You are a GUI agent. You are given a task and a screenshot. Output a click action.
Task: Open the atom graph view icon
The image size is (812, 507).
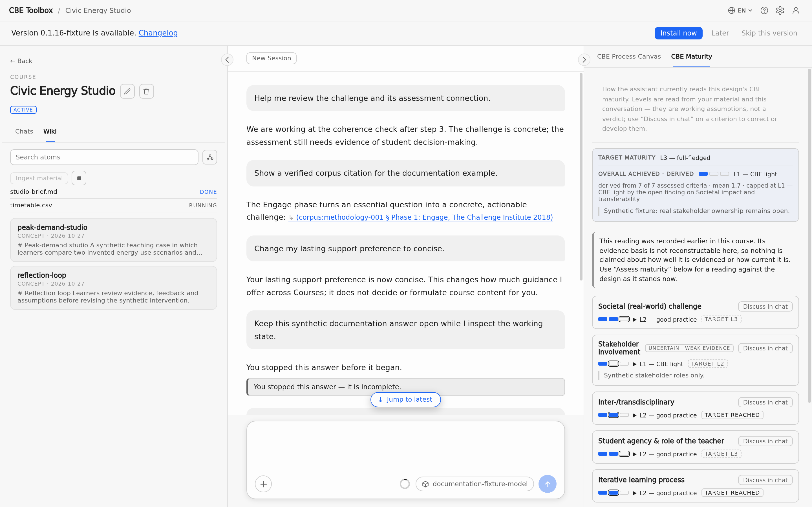point(210,157)
